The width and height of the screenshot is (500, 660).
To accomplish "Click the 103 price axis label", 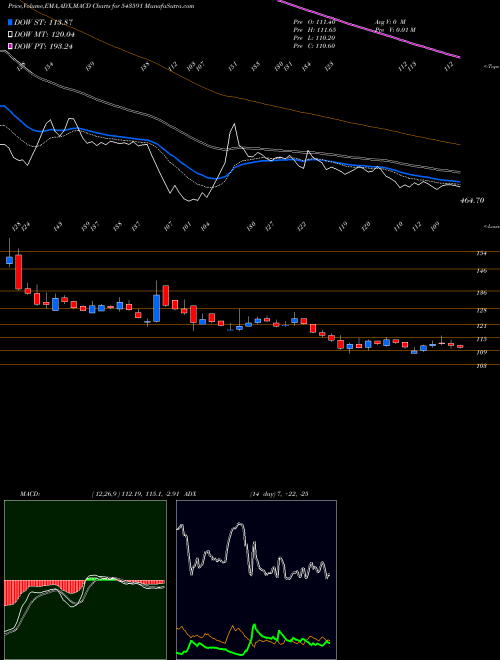I will click(482, 366).
